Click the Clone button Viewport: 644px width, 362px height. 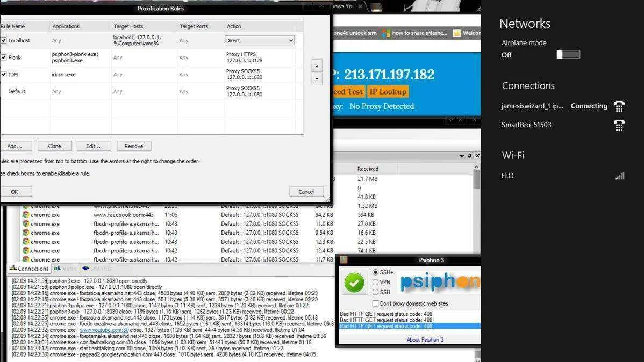tap(55, 146)
